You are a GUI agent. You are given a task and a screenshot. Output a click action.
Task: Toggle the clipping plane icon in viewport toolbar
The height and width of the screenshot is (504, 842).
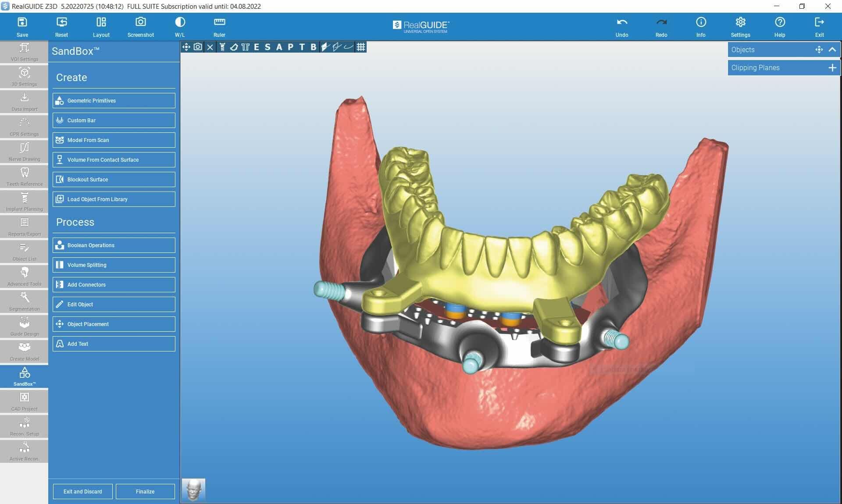coord(325,47)
